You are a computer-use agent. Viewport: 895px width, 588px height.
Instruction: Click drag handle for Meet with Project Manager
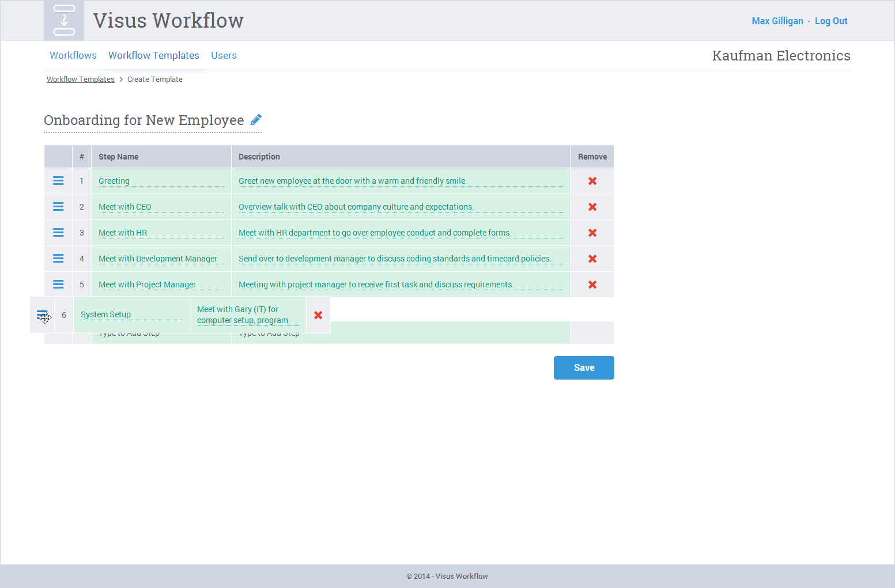click(x=58, y=284)
